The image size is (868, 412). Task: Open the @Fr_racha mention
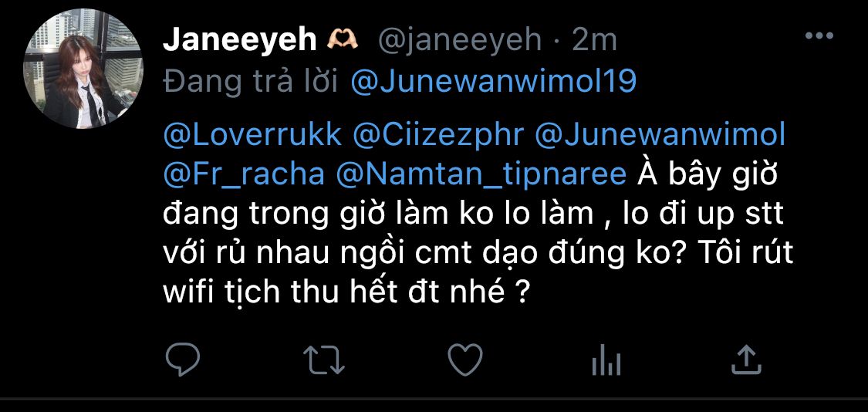coord(244,174)
